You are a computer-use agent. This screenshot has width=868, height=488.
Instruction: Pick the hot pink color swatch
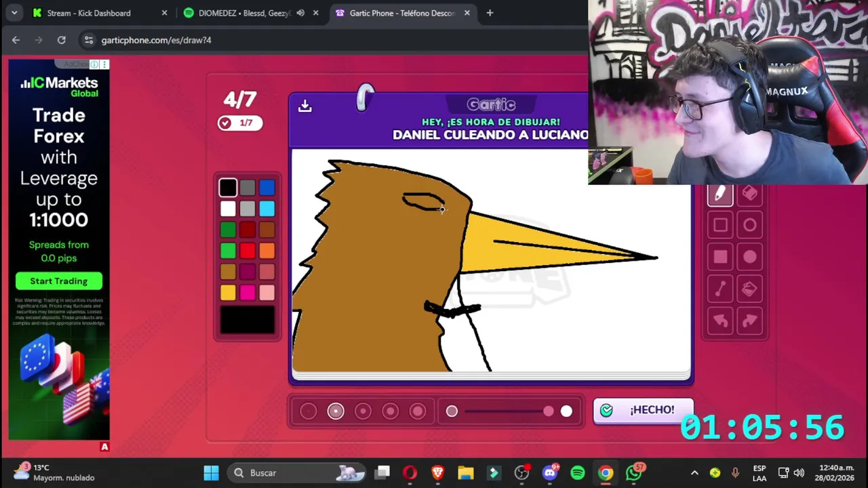248,293
